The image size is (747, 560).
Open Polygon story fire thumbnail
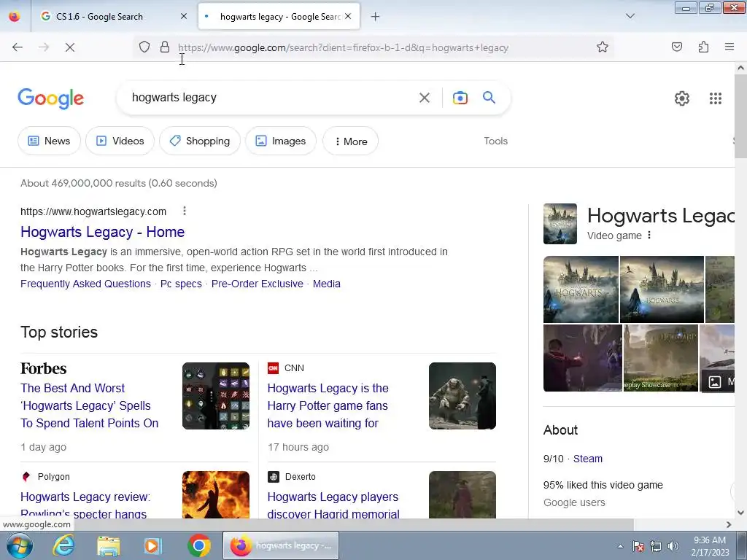point(216,495)
